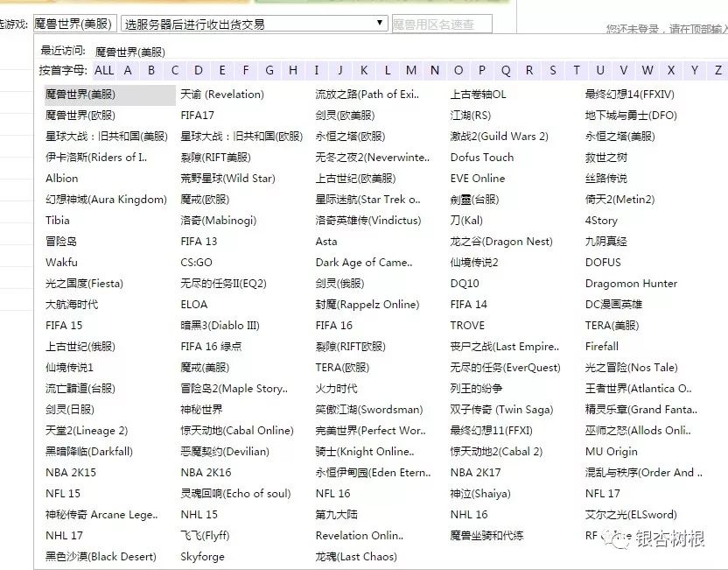The image size is (728, 570).
Task: Select NBA 2K17 game entry
Action: tap(475, 473)
